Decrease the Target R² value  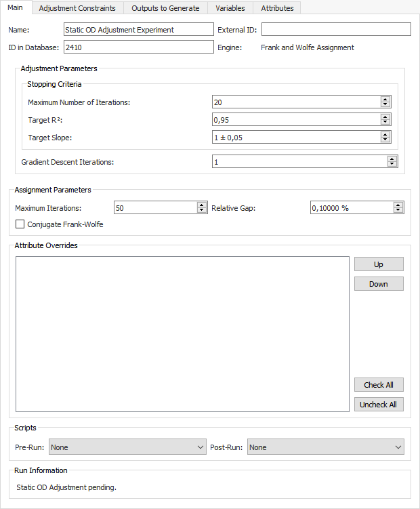click(385, 122)
